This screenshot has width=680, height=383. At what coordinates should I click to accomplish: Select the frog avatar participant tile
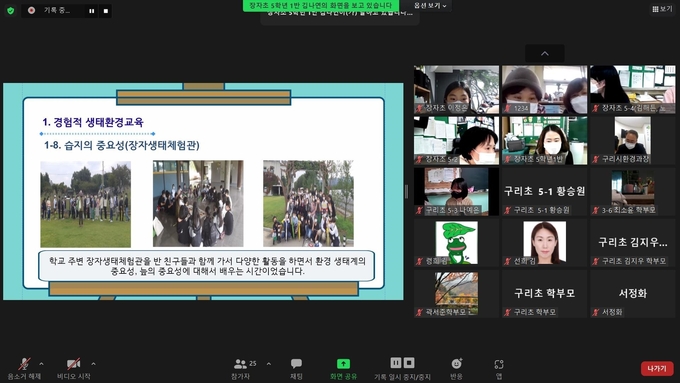[x=456, y=242]
